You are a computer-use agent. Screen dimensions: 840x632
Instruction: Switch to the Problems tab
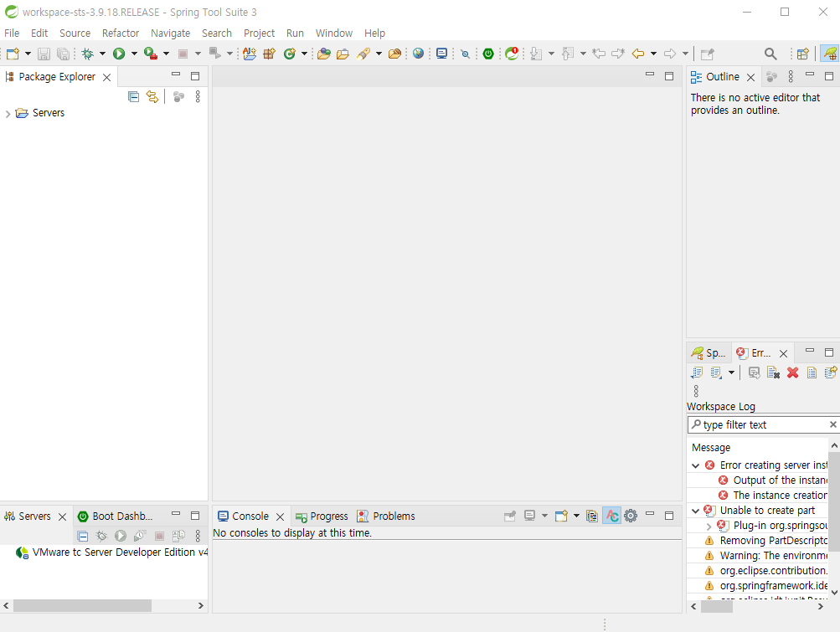[386, 516]
